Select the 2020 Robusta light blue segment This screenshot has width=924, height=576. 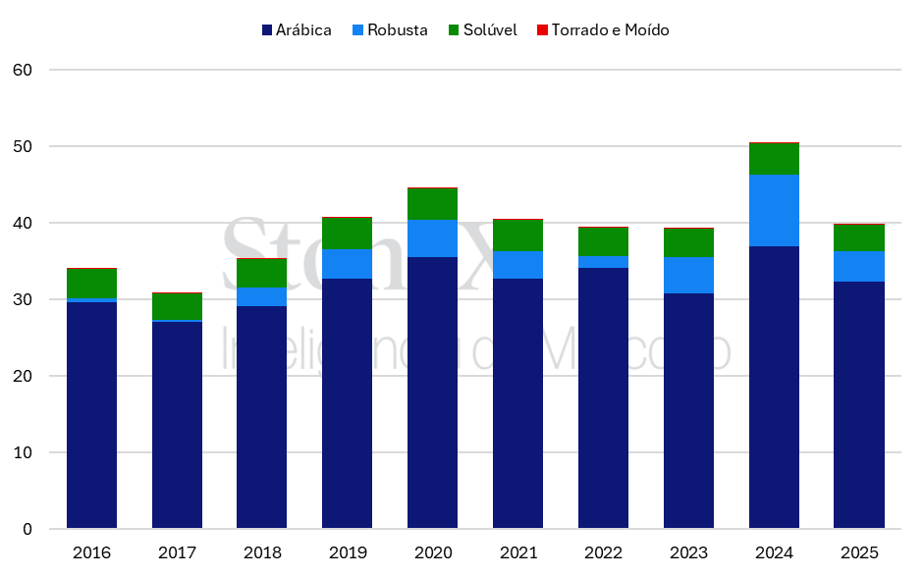point(432,238)
